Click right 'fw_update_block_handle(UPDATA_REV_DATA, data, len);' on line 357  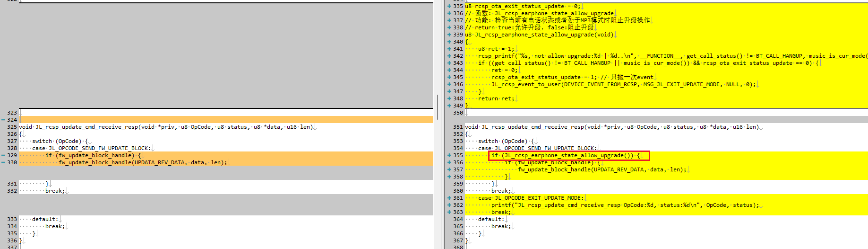click(x=602, y=169)
